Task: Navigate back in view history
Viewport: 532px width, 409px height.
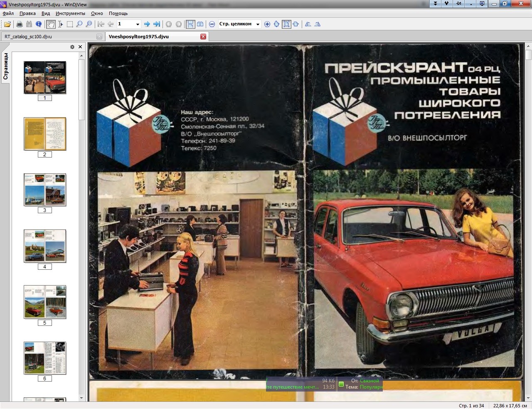Action: pos(169,24)
